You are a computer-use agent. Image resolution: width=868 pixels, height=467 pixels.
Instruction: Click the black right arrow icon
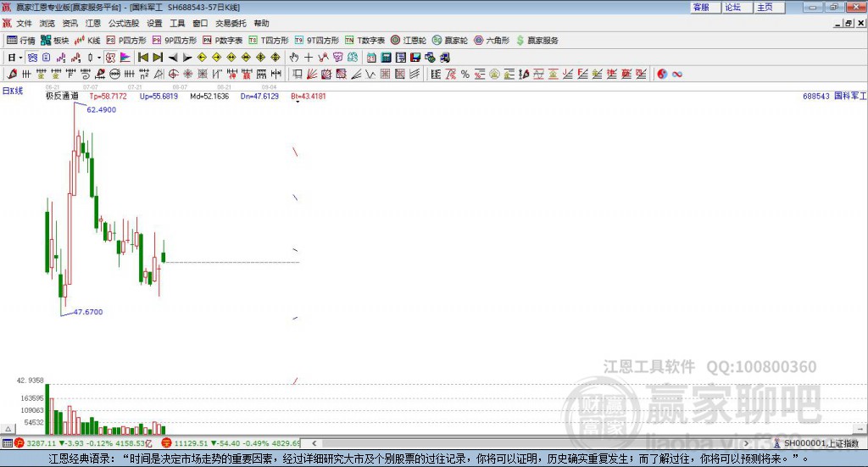pyautogui.click(x=187, y=58)
